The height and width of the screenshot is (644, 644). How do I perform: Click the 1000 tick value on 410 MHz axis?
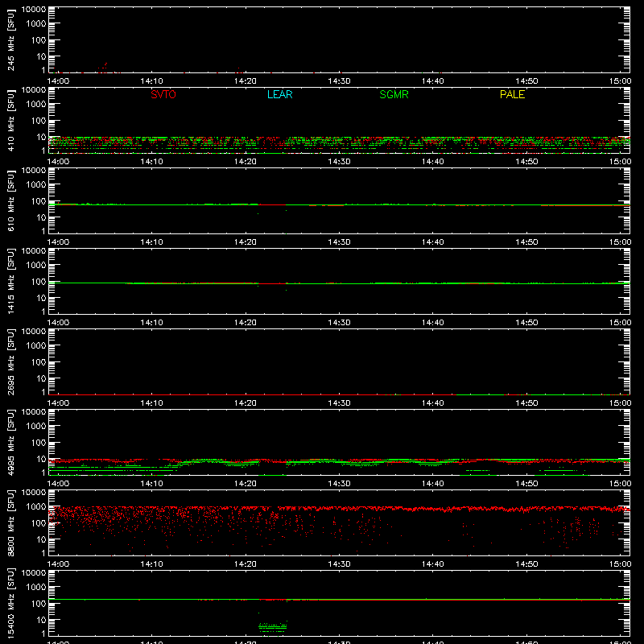tap(36, 105)
